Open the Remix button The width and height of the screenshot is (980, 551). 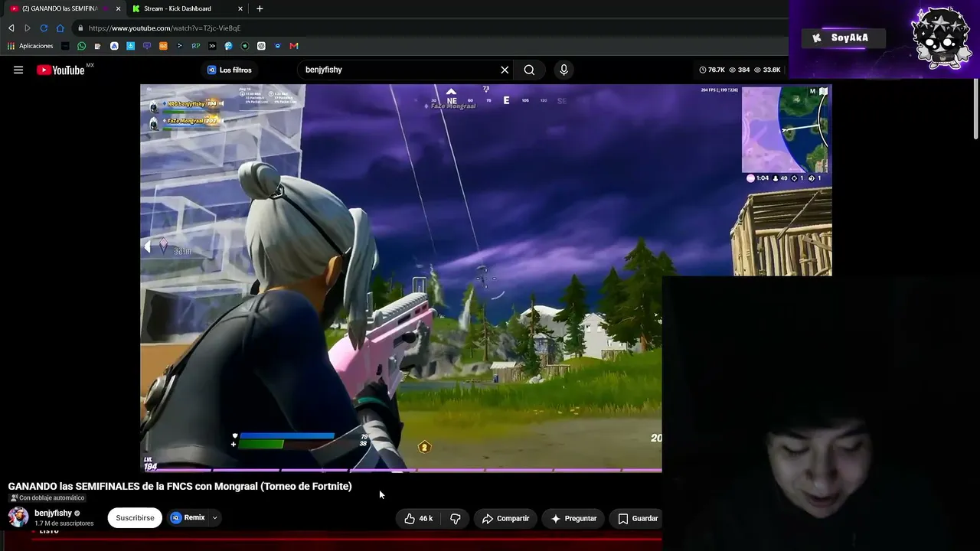[188, 518]
